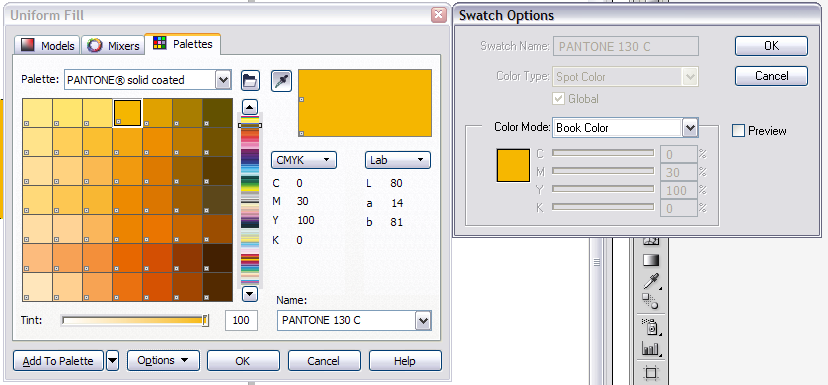This screenshot has width=828, height=385.
Task: Open the Add To Palette arrow menu
Action: [x=112, y=361]
